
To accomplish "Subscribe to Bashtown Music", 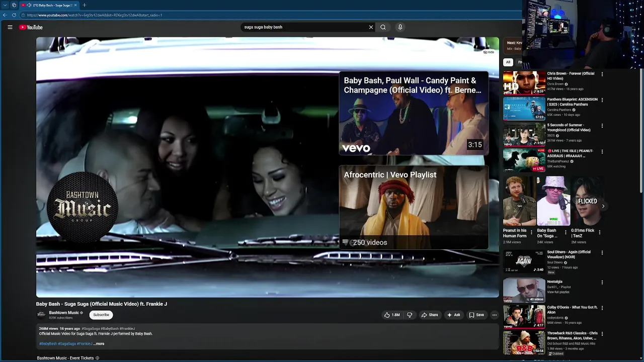I will 101,315.
